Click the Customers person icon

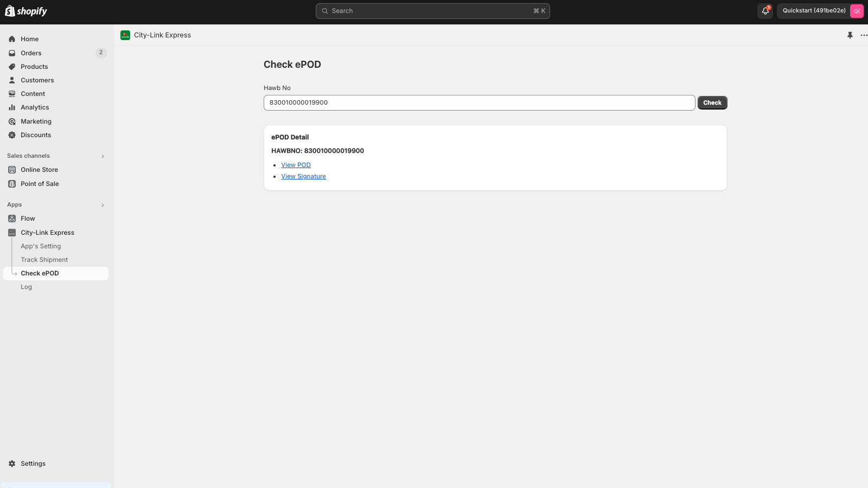pos(12,80)
